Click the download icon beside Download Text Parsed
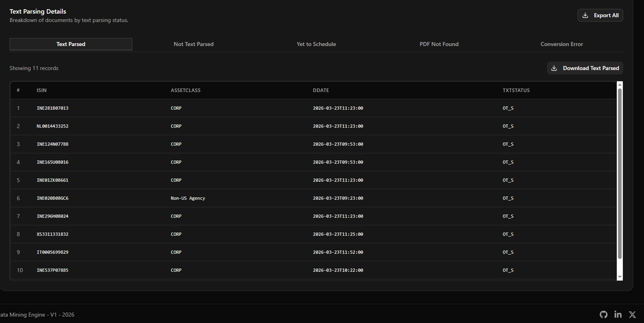 554,68
